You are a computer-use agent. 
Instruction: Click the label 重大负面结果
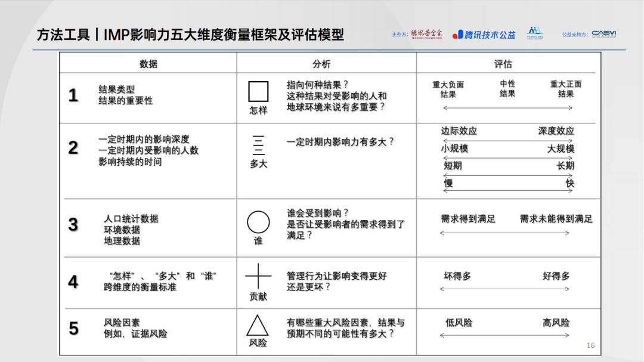click(448, 89)
